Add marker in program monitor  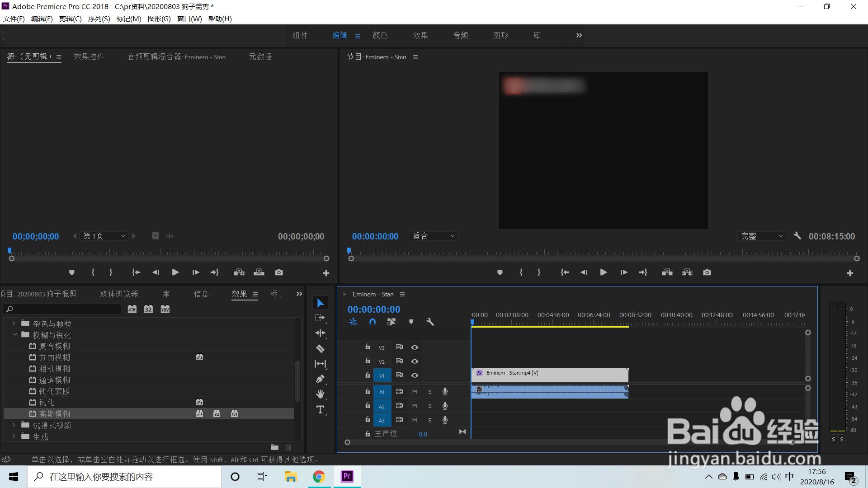(x=500, y=272)
